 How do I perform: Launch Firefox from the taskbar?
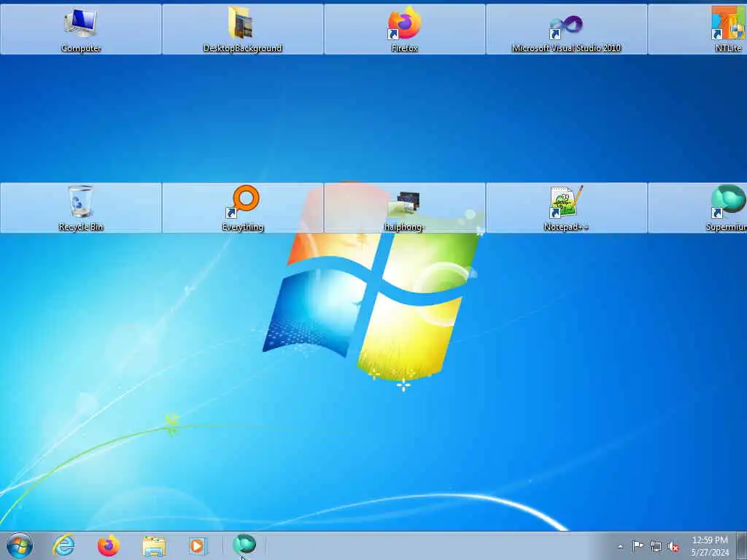coord(109,545)
